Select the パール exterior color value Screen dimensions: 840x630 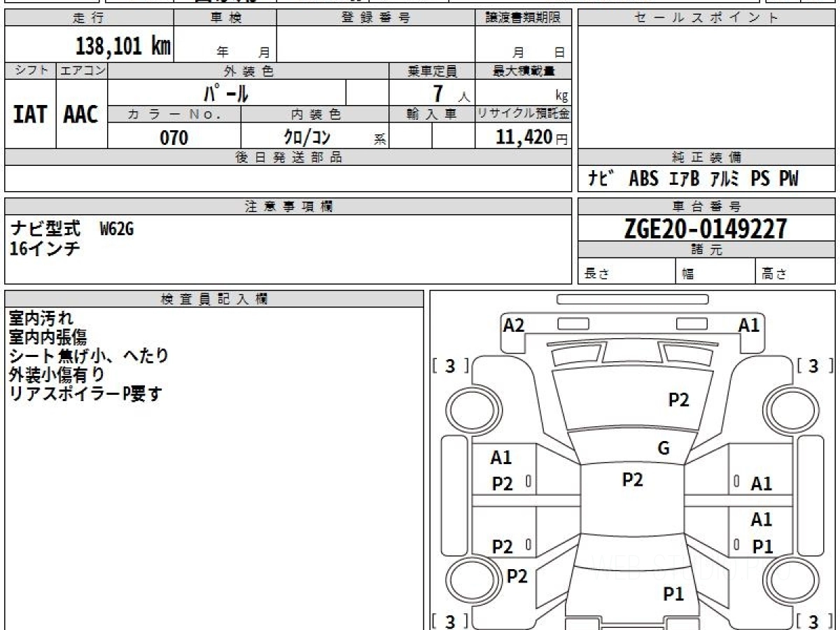click(x=226, y=92)
